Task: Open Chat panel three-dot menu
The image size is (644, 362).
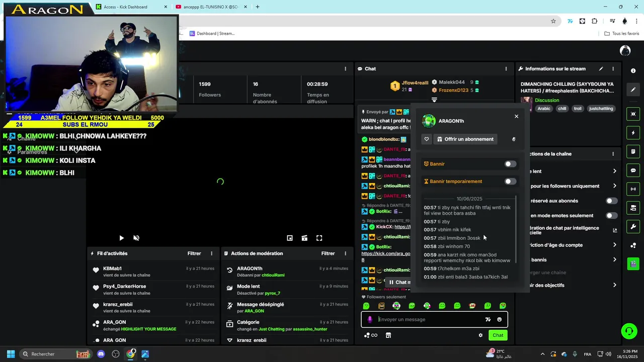Action: (506, 69)
